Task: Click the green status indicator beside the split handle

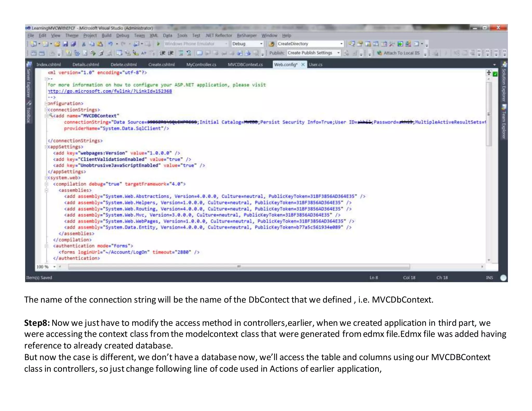Action: [x=495, y=74]
